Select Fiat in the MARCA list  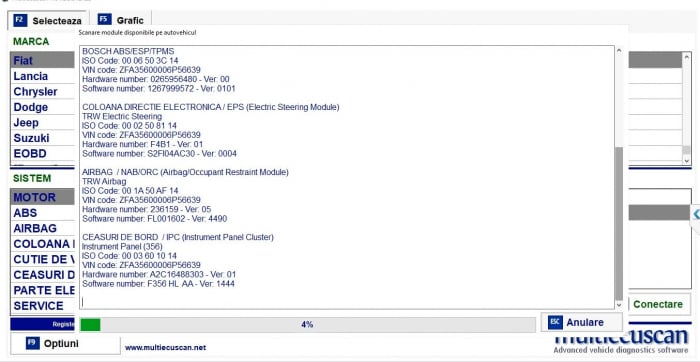point(42,60)
